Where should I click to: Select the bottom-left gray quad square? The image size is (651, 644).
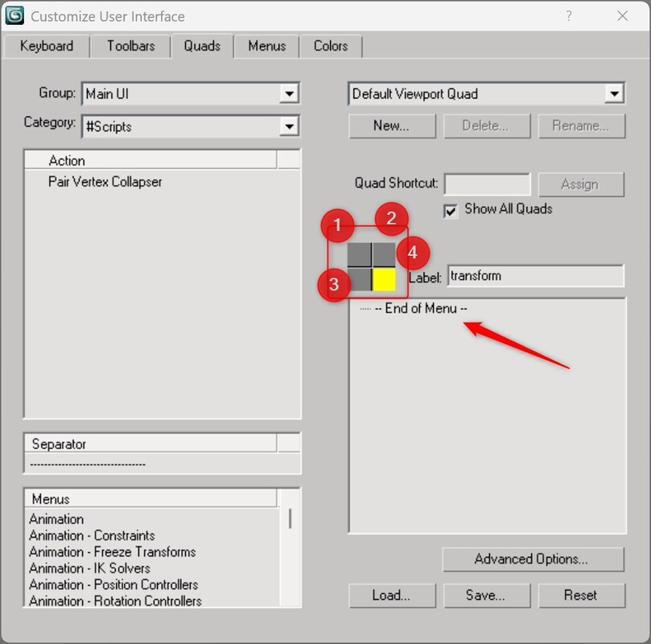[x=359, y=279]
